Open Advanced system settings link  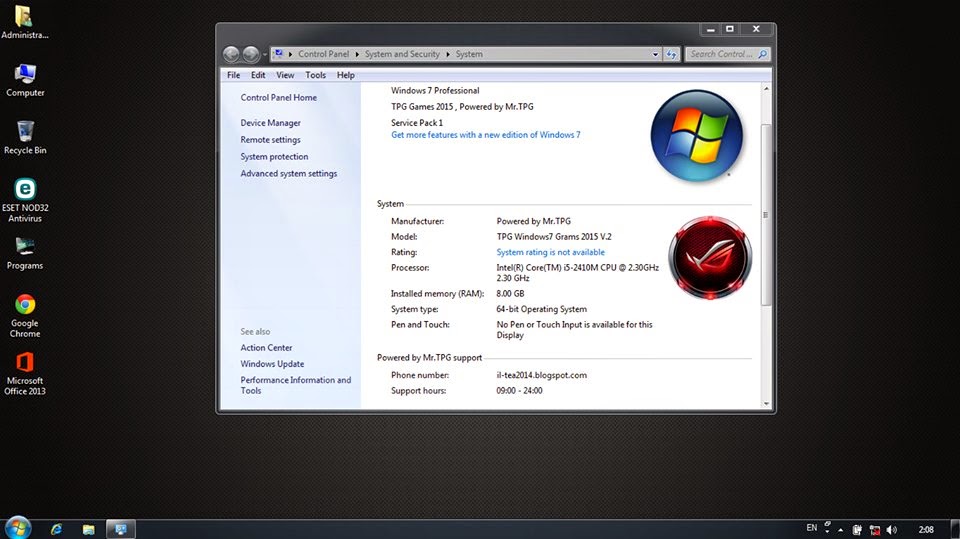[288, 173]
